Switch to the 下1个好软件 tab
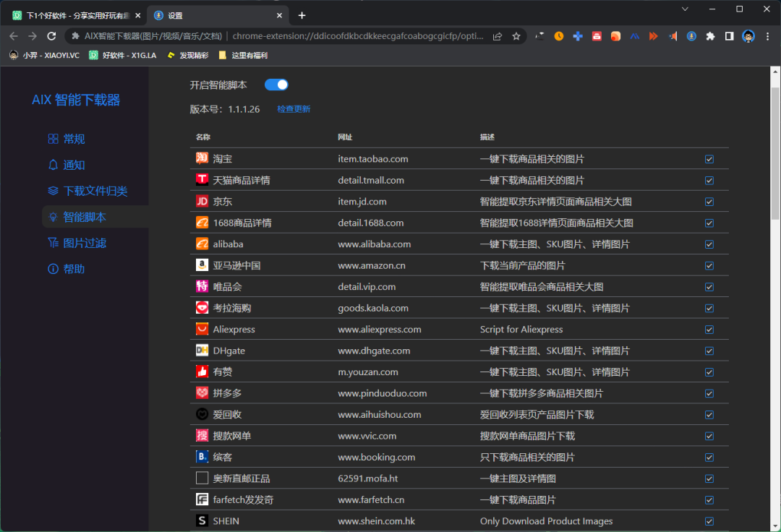The height and width of the screenshot is (532, 781). (76, 15)
